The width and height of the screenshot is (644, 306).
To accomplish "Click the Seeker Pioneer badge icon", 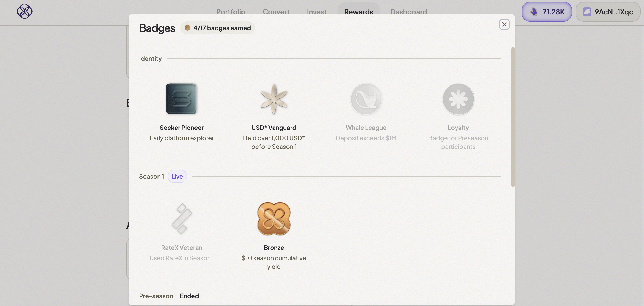I will click(181, 99).
